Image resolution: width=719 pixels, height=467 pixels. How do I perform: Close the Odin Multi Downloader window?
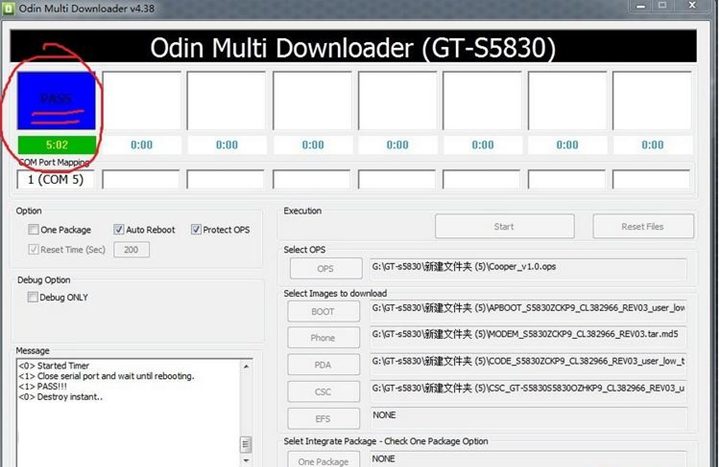[x=692, y=6]
